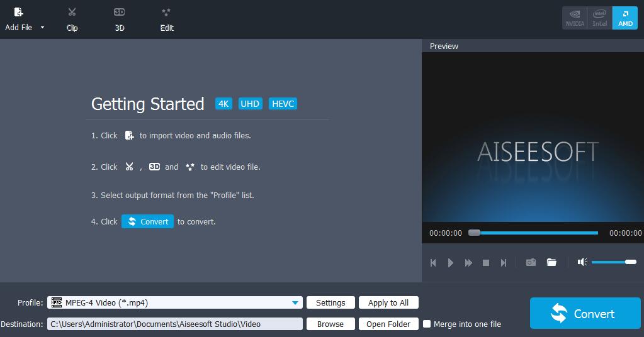Click Apply to All button
This screenshot has height=337, width=644.
(x=388, y=302)
